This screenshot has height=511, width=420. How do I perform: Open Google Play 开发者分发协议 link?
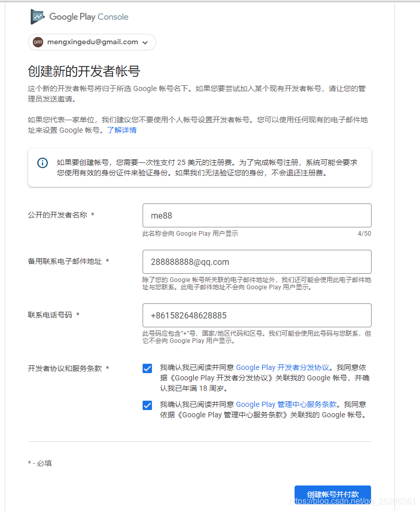(x=283, y=367)
